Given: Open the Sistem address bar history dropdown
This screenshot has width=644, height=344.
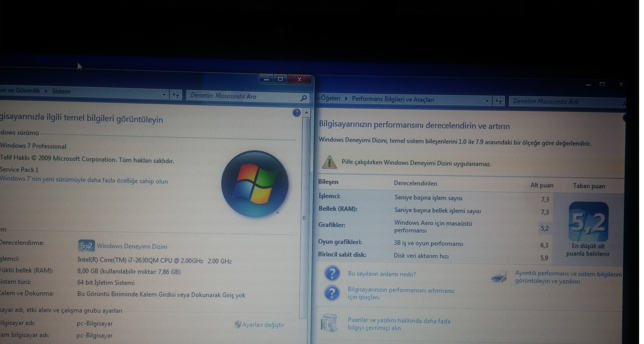Looking at the screenshot, I should (x=164, y=95).
